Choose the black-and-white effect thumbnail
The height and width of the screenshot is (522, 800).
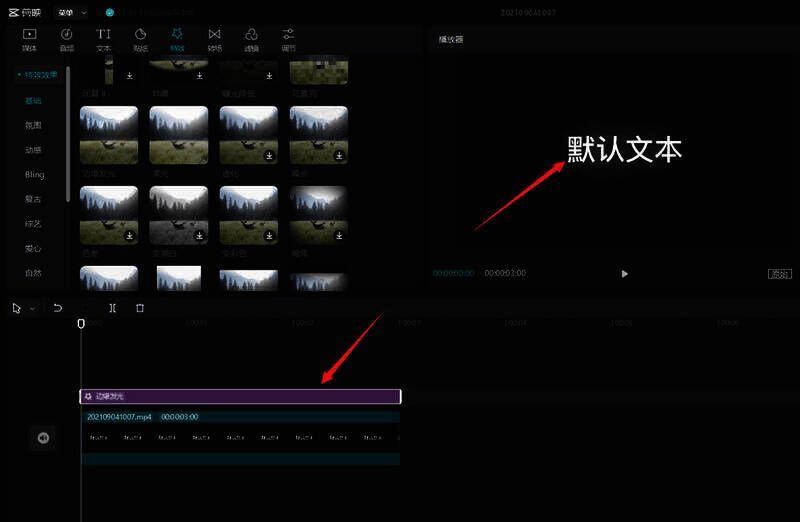pyautogui.click(x=179, y=215)
